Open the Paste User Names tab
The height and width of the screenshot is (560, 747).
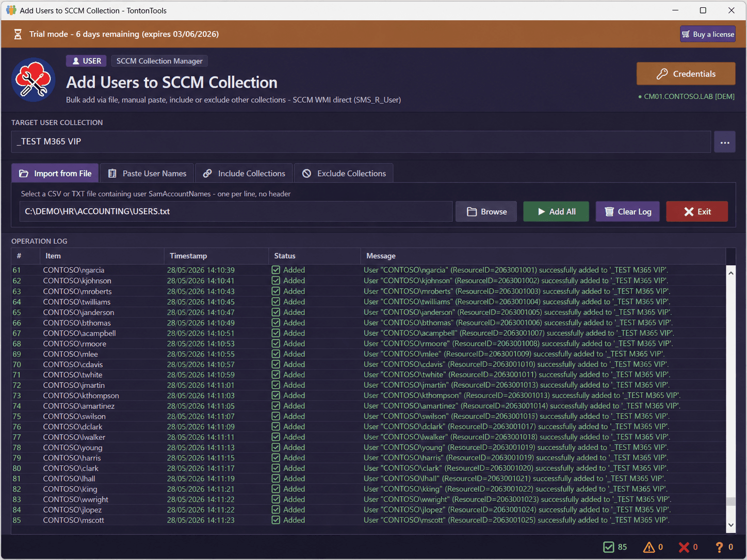tap(147, 173)
